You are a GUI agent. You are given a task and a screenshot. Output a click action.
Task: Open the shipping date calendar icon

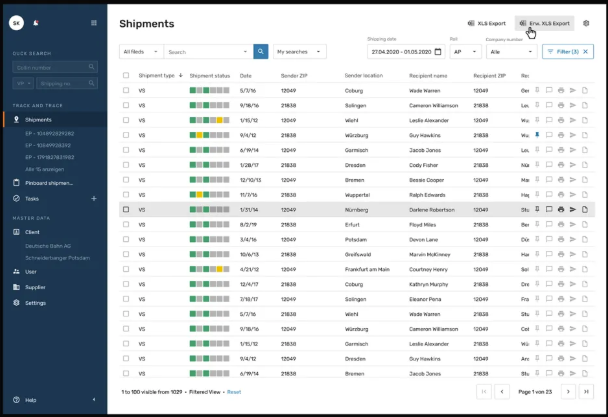click(x=438, y=52)
